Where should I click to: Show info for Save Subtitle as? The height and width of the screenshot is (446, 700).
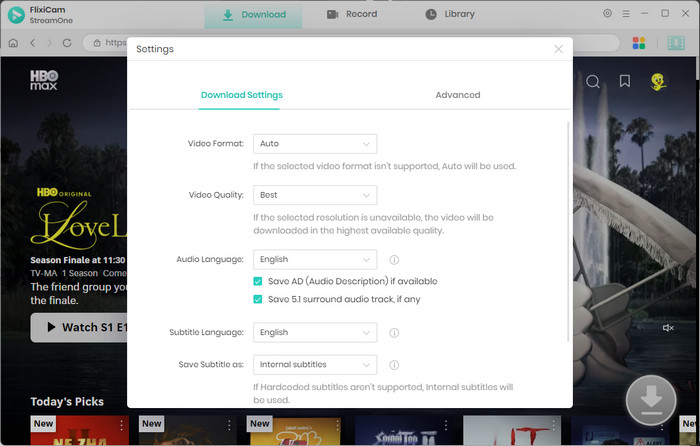394,365
